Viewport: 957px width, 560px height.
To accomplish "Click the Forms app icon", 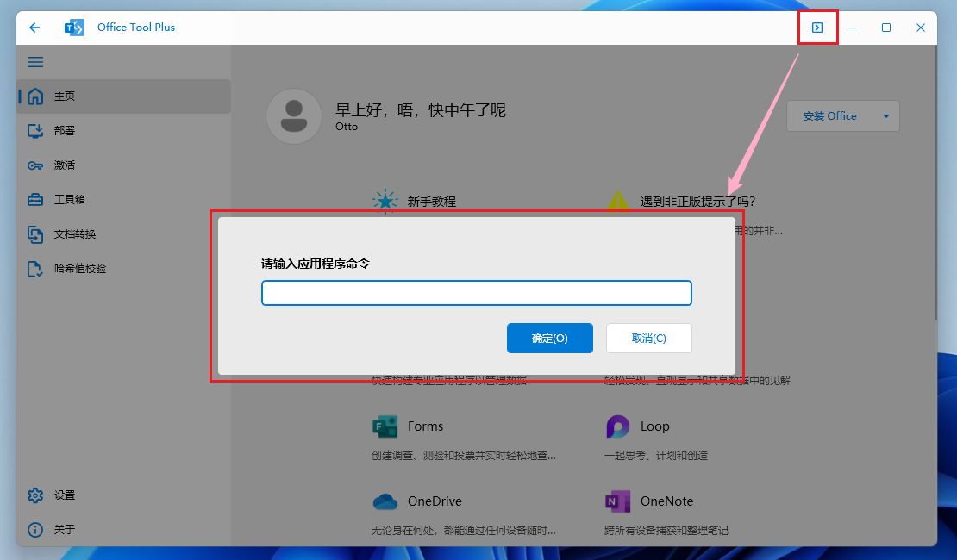I will point(385,426).
